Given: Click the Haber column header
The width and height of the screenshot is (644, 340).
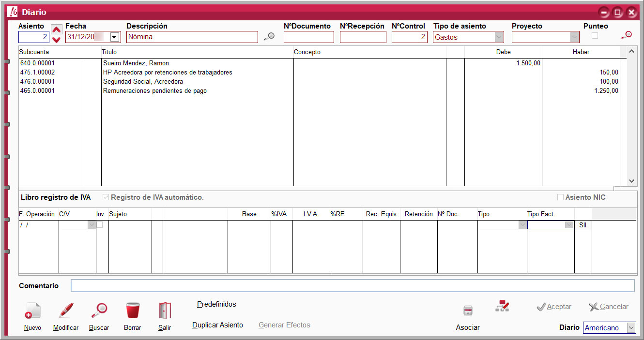Looking at the screenshot, I should coord(581,52).
